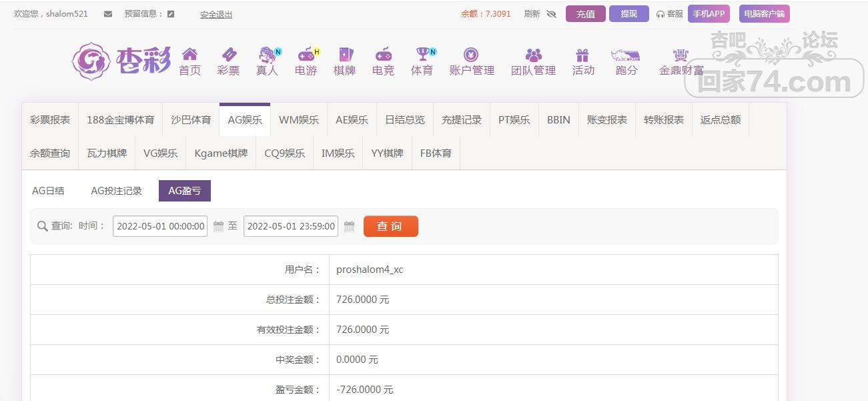
Task: Click the 安全退出 logout link
Action: tap(216, 15)
